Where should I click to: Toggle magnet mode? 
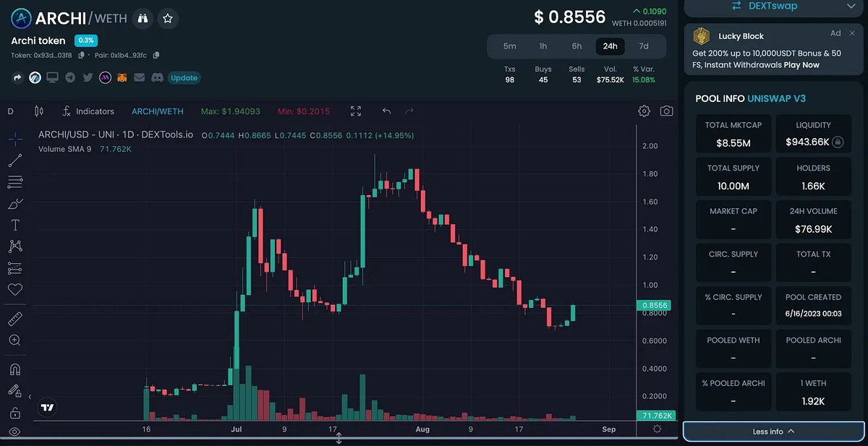pyautogui.click(x=15, y=369)
